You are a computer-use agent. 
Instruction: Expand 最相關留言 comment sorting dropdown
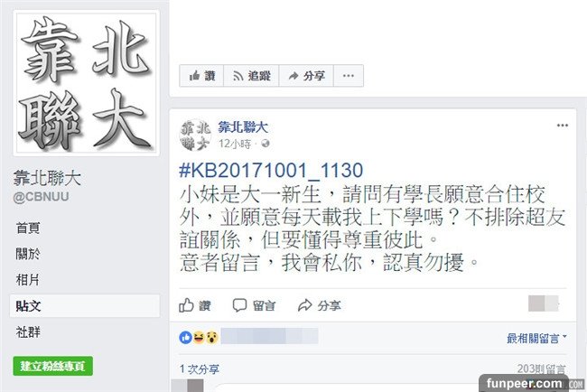point(536,338)
